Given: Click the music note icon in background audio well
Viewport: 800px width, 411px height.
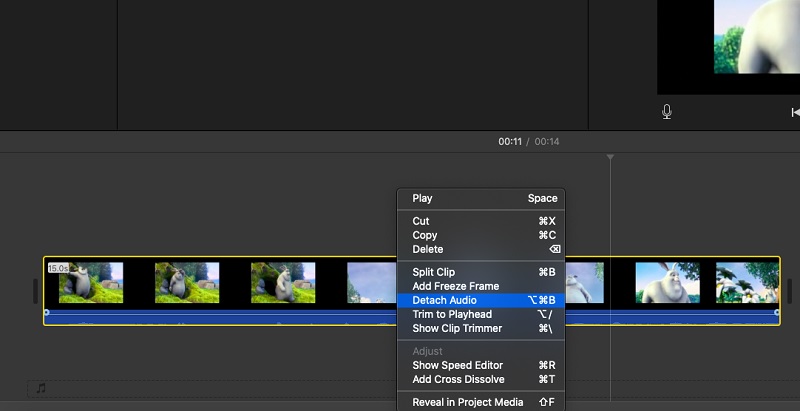Looking at the screenshot, I should (41, 389).
